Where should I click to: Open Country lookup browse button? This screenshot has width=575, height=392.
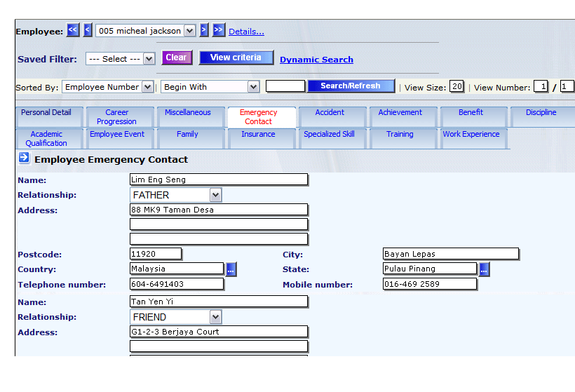coord(231,269)
